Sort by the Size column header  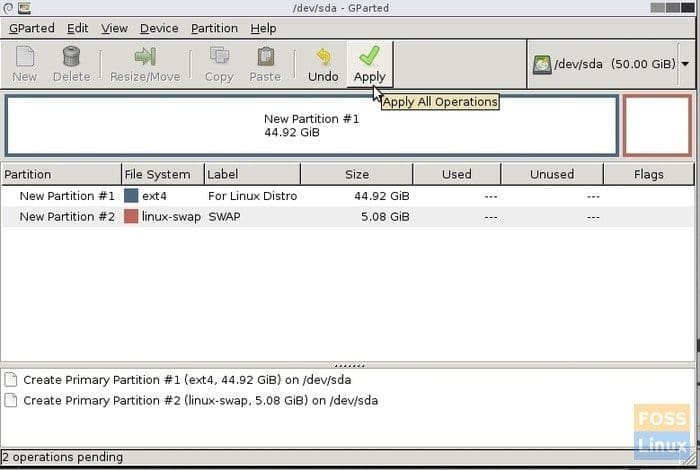[357, 174]
